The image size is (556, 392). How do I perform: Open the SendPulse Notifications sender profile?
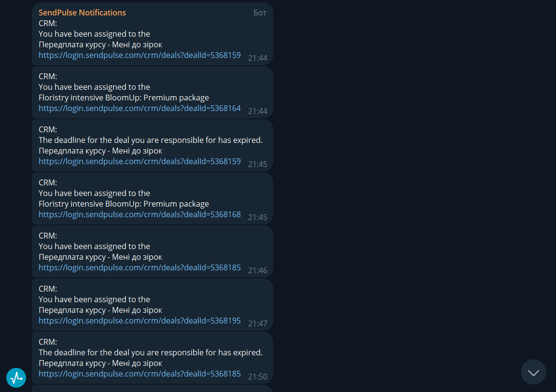(82, 13)
